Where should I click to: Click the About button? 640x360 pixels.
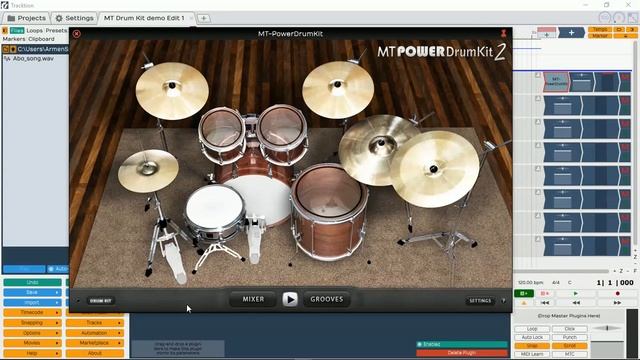(95, 353)
